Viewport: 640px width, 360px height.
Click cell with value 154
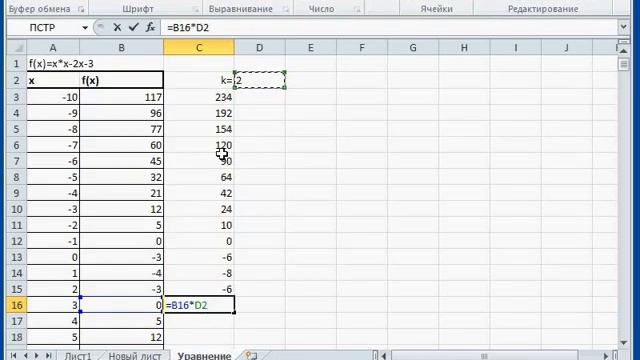pyautogui.click(x=199, y=129)
